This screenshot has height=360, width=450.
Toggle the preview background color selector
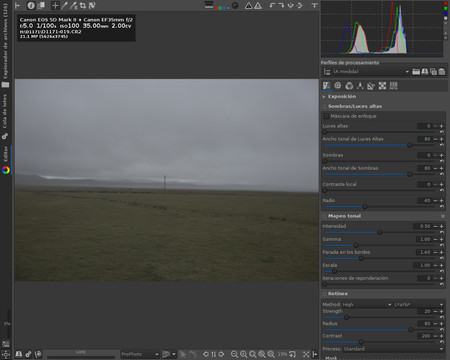coord(209,5)
